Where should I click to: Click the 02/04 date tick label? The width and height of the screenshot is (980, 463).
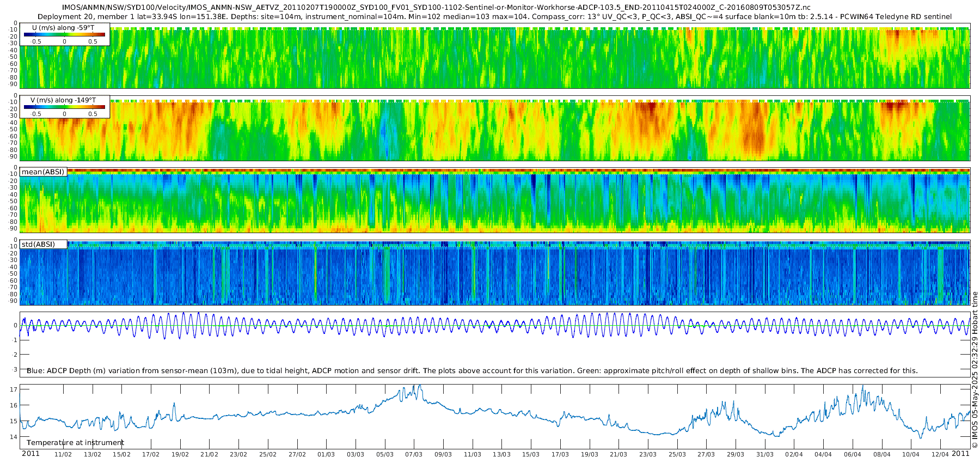point(794,454)
